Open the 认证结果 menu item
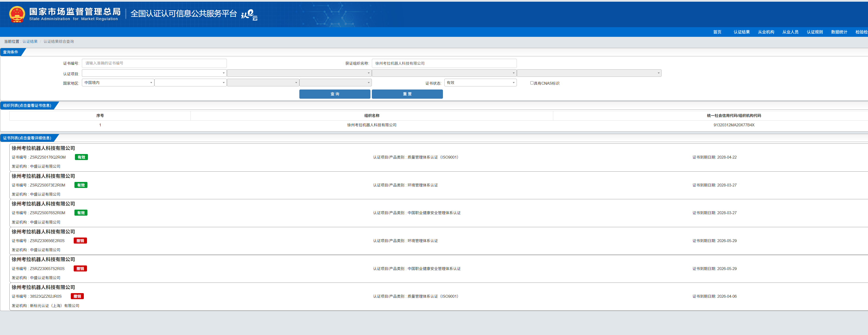 (741, 32)
